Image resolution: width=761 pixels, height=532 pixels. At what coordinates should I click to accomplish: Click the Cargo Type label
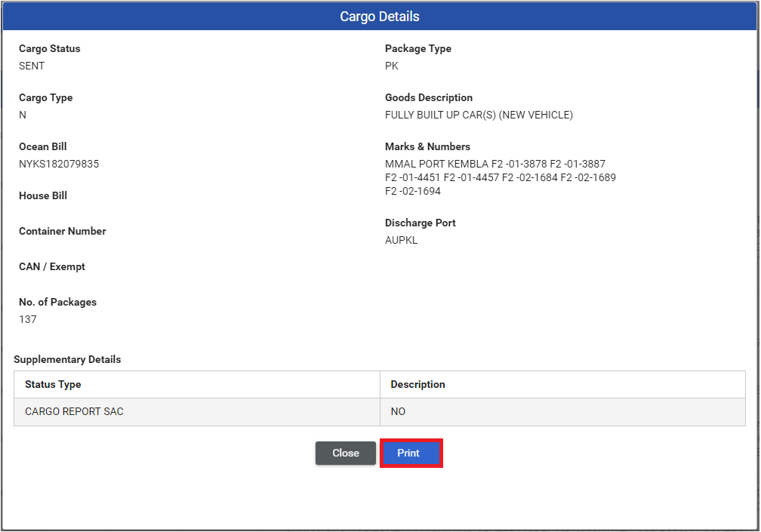[x=46, y=97]
